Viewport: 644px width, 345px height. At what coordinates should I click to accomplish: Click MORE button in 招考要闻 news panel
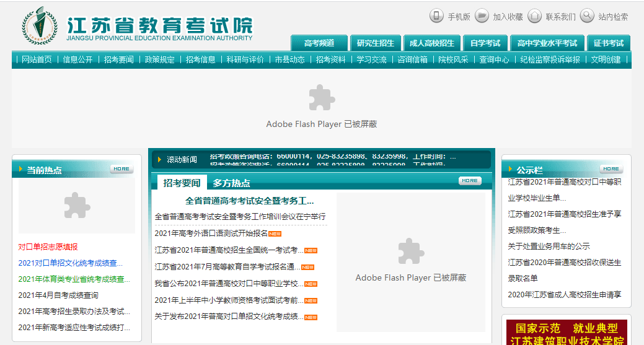(470, 180)
